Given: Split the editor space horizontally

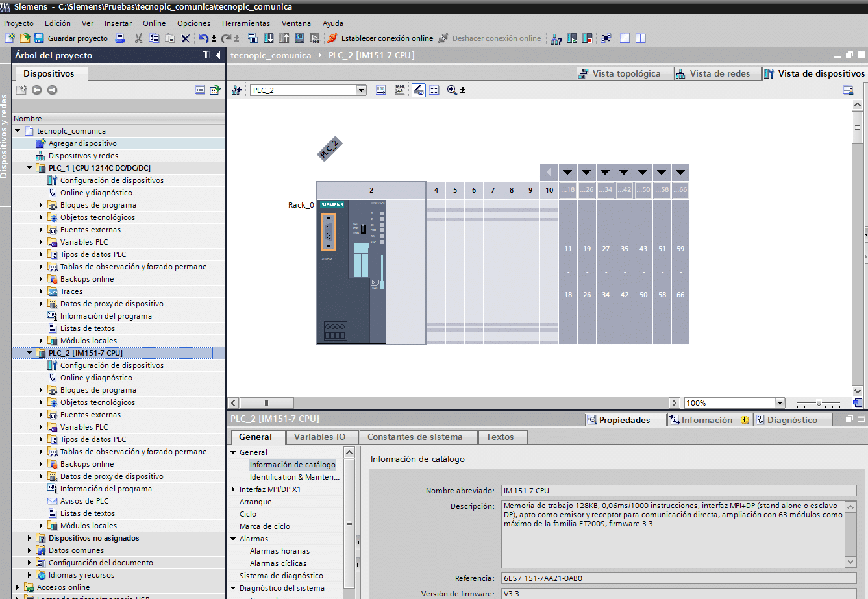Looking at the screenshot, I should click(625, 38).
